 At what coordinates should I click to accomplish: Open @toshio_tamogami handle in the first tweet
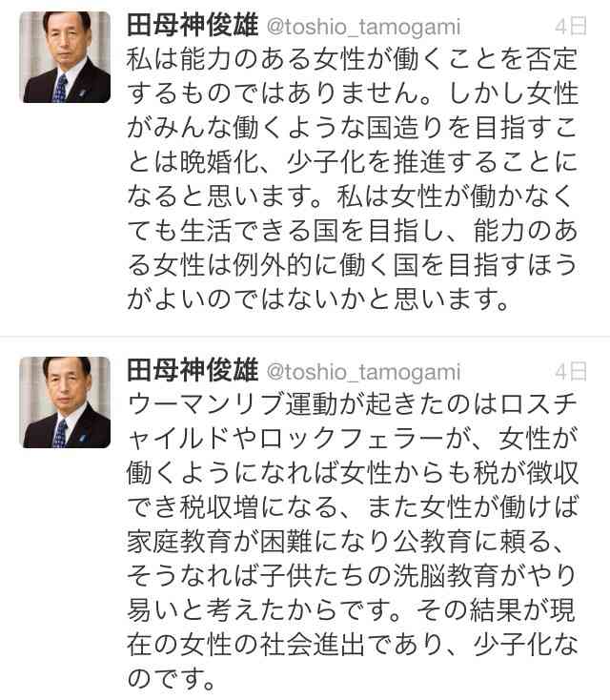tap(363, 28)
